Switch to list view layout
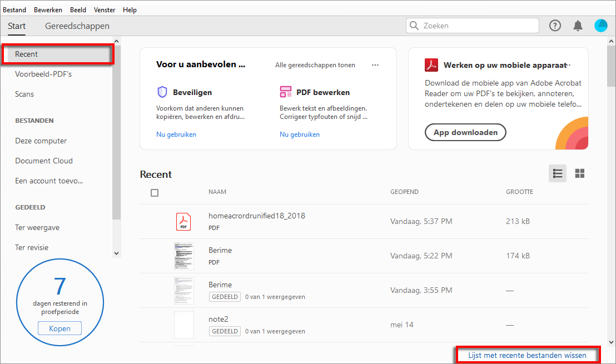 point(558,173)
